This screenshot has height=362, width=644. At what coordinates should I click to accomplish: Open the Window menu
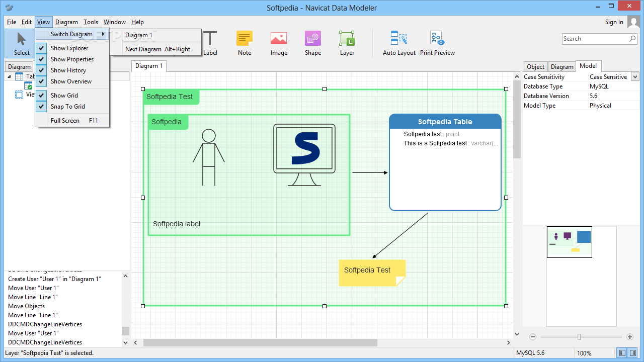click(x=115, y=22)
